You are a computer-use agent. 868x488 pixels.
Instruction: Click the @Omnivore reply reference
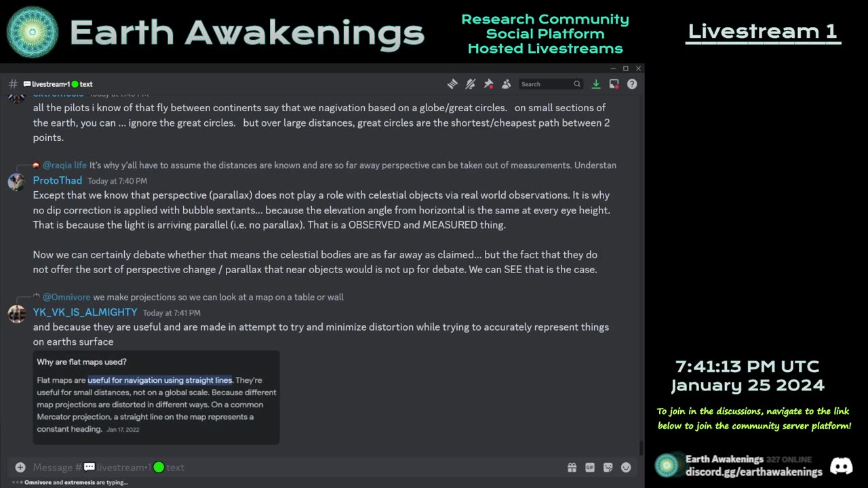pos(66,297)
